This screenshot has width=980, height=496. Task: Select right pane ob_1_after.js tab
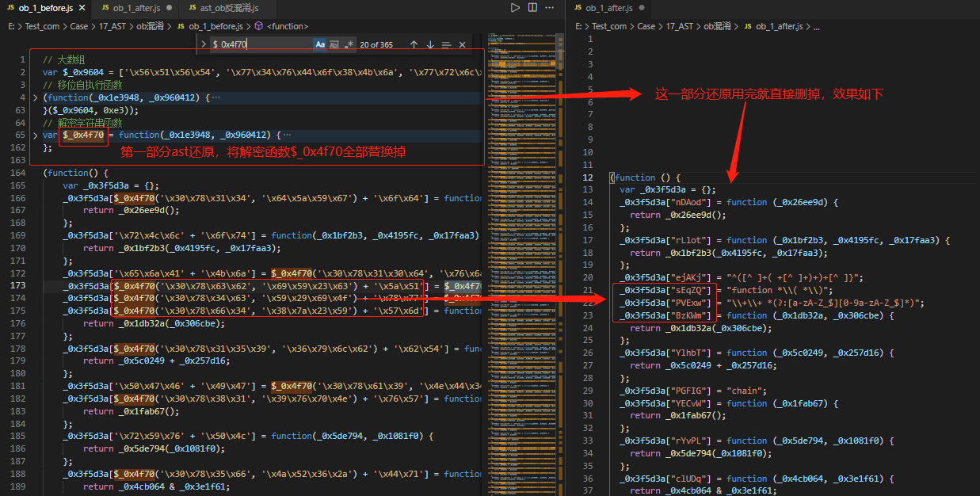pyautogui.click(x=608, y=8)
